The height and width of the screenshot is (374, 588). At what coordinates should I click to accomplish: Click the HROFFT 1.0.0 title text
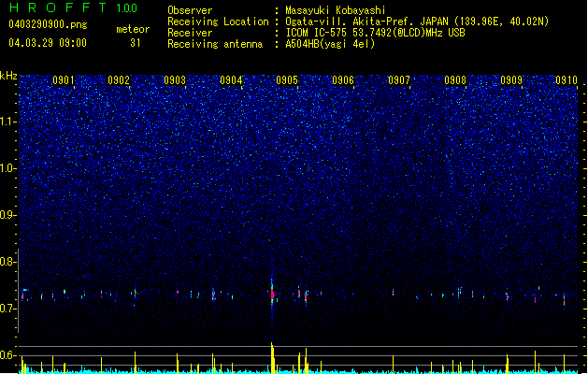pos(74,7)
